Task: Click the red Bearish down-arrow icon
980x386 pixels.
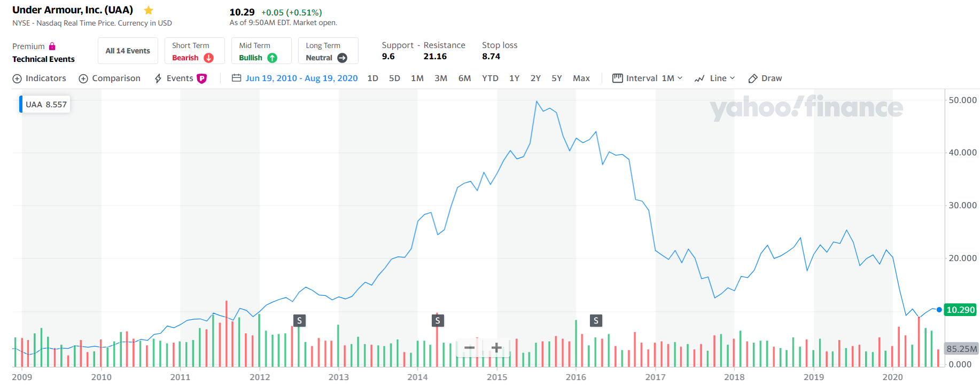Action: [209, 58]
